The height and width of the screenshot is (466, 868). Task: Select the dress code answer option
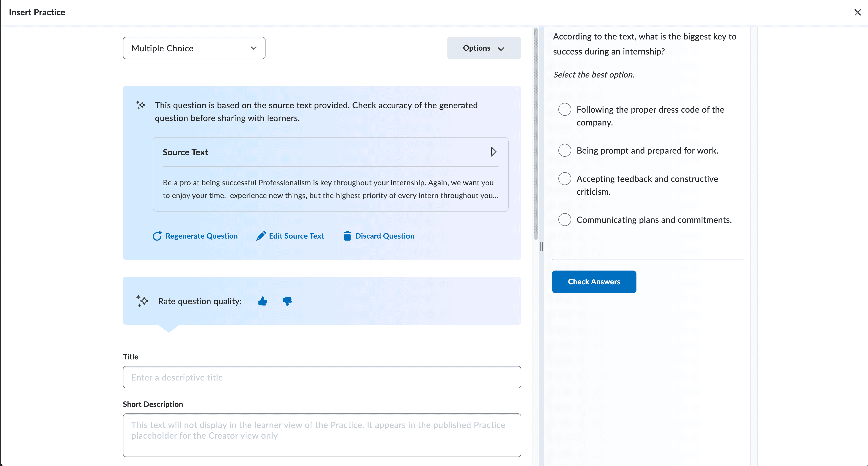click(564, 109)
